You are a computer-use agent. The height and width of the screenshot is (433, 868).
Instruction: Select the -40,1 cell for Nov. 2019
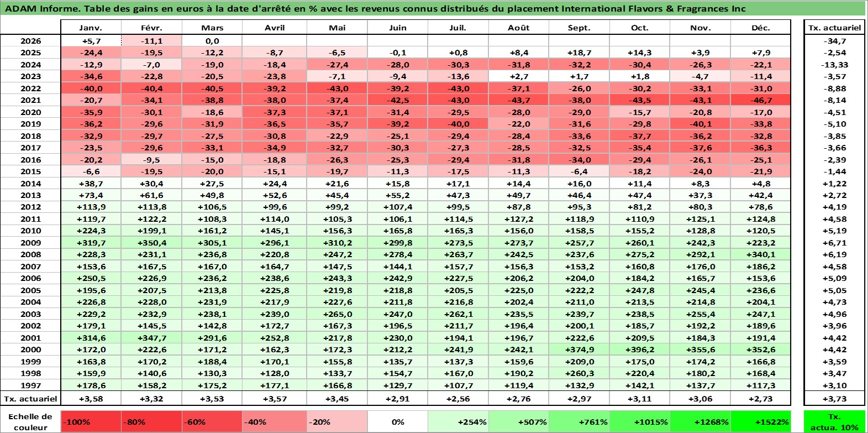point(700,124)
